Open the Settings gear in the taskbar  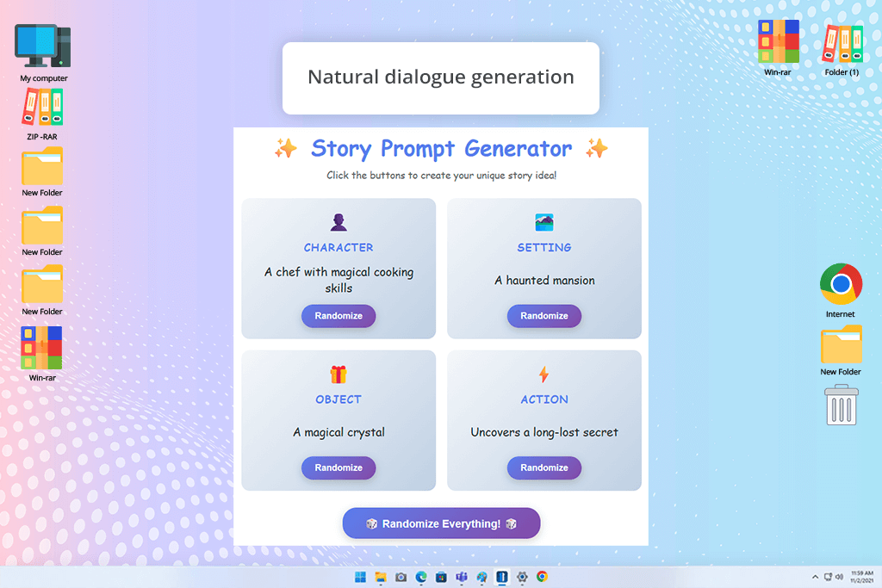click(x=522, y=578)
